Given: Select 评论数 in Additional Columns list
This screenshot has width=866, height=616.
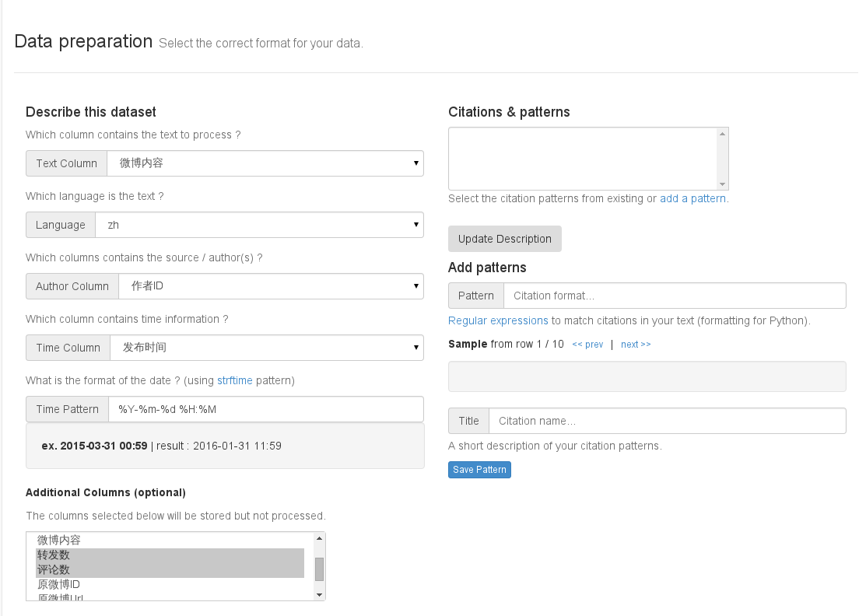Looking at the screenshot, I should pyautogui.click(x=54, y=570).
